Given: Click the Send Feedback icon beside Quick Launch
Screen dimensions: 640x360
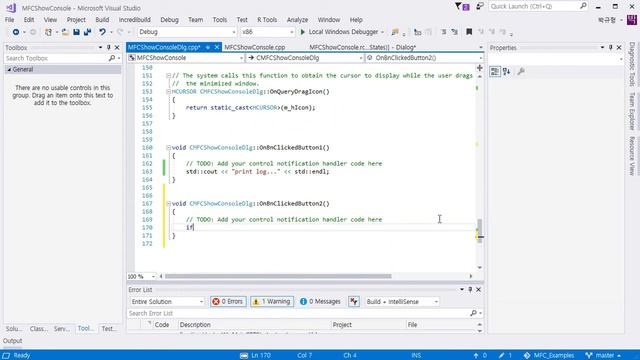Looking at the screenshot, I should (480, 7).
